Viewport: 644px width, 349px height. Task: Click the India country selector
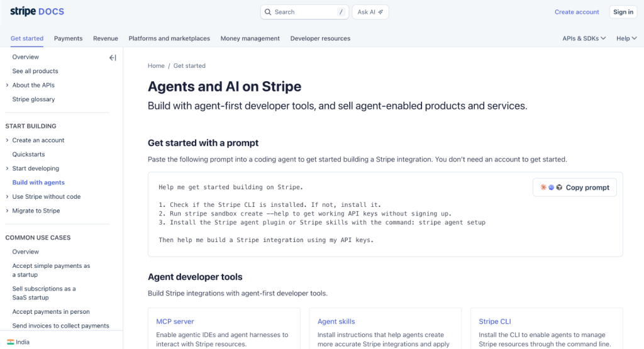pyautogui.click(x=18, y=342)
